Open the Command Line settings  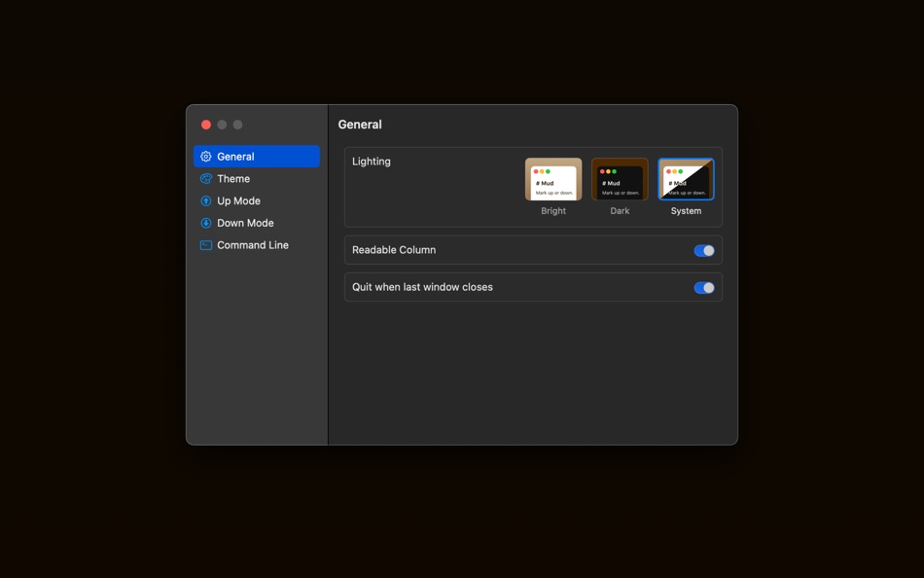(258, 244)
